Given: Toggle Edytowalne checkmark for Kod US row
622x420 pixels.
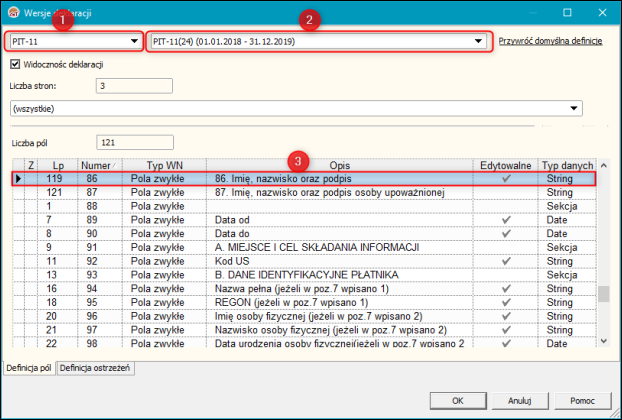Looking at the screenshot, I should point(506,260).
